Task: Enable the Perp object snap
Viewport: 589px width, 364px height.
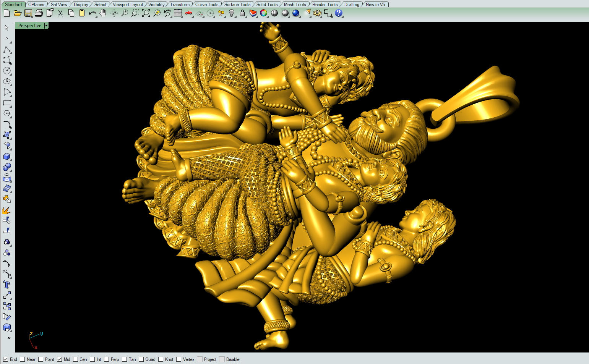Action: point(107,359)
